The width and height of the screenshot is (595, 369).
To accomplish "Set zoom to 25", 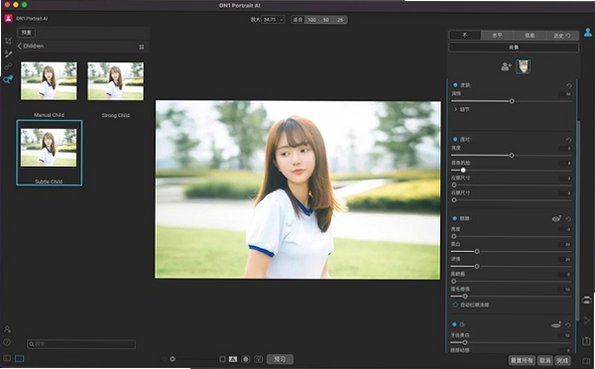I will pyautogui.click(x=340, y=20).
